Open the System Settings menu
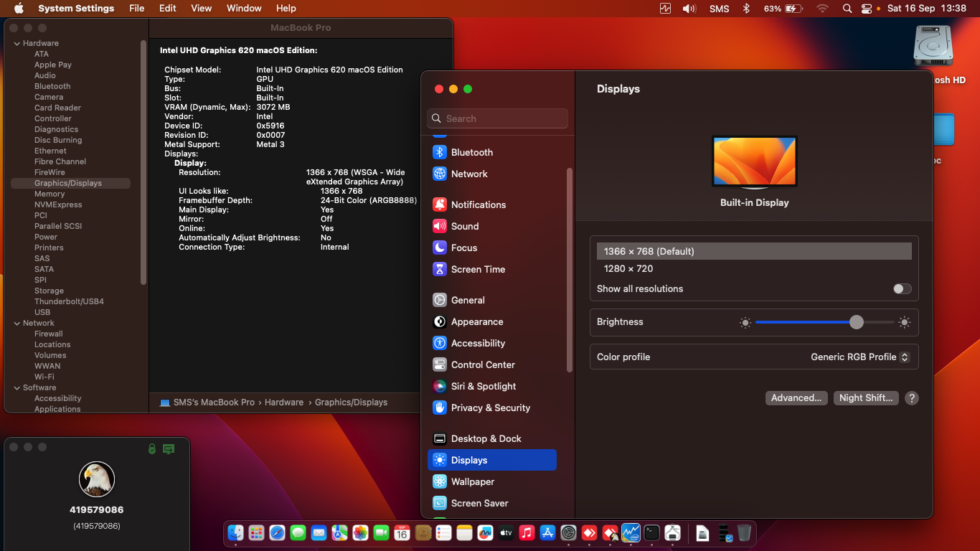 click(x=76, y=9)
